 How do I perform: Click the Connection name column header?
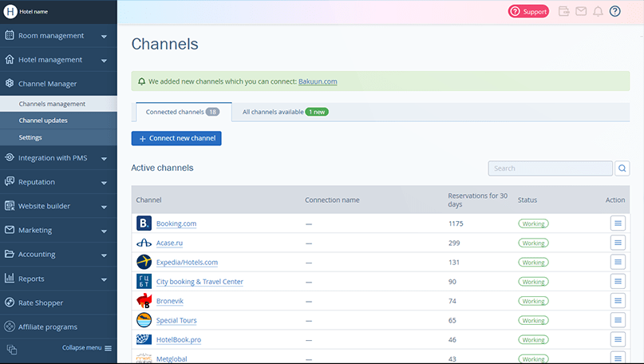tap(332, 200)
